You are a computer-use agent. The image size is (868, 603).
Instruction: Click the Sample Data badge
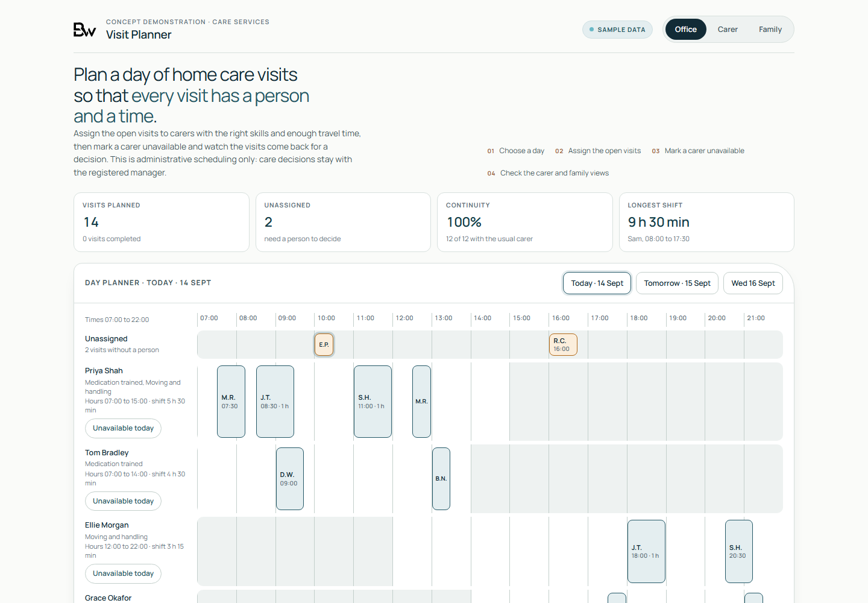(617, 30)
